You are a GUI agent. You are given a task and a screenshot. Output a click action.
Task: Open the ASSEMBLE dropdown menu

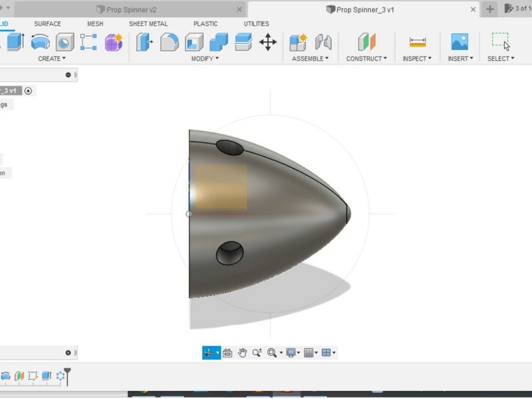click(x=310, y=59)
